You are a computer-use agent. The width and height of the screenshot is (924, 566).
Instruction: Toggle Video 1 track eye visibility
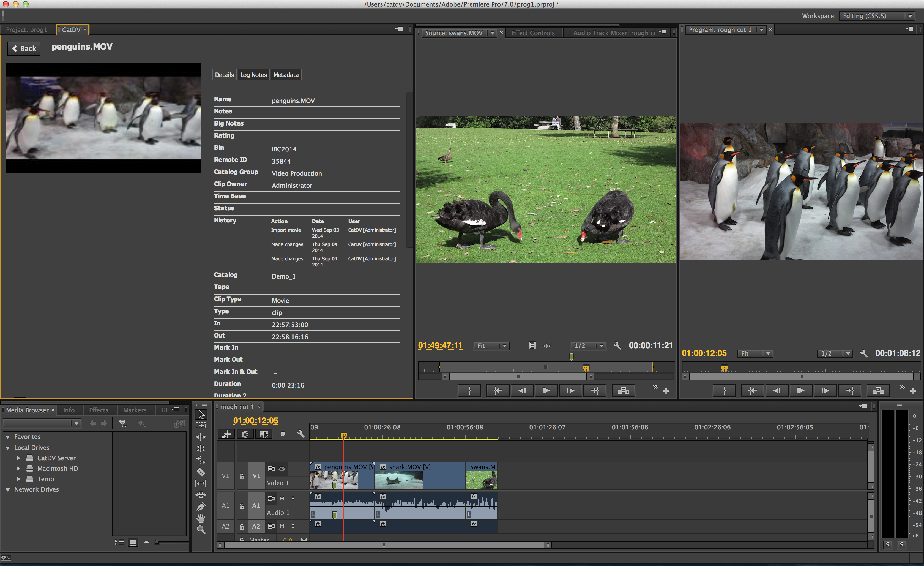[x=281, y=469]
